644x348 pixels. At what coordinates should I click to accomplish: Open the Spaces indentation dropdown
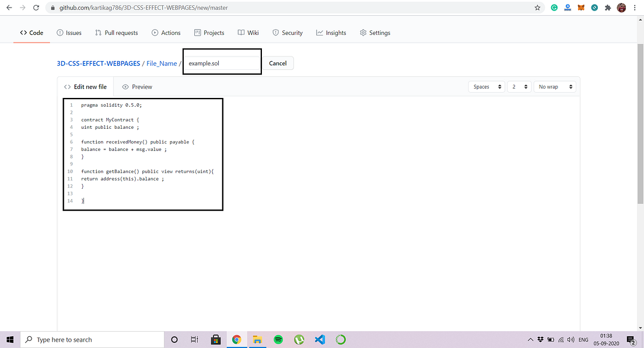tap(487, 86)
